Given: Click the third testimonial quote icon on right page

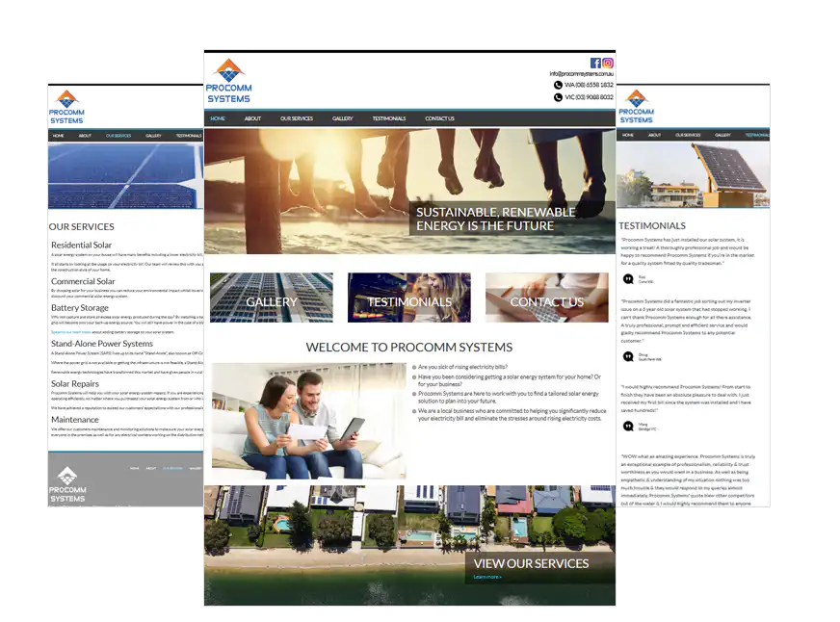Looking at the screenshot, I should [628, 427].
